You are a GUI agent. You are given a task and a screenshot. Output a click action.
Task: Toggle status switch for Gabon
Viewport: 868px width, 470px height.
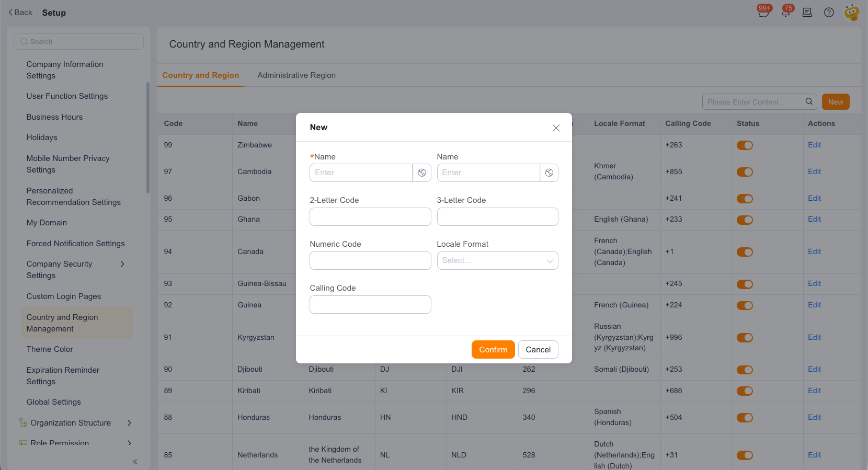(x=745, y=199)
